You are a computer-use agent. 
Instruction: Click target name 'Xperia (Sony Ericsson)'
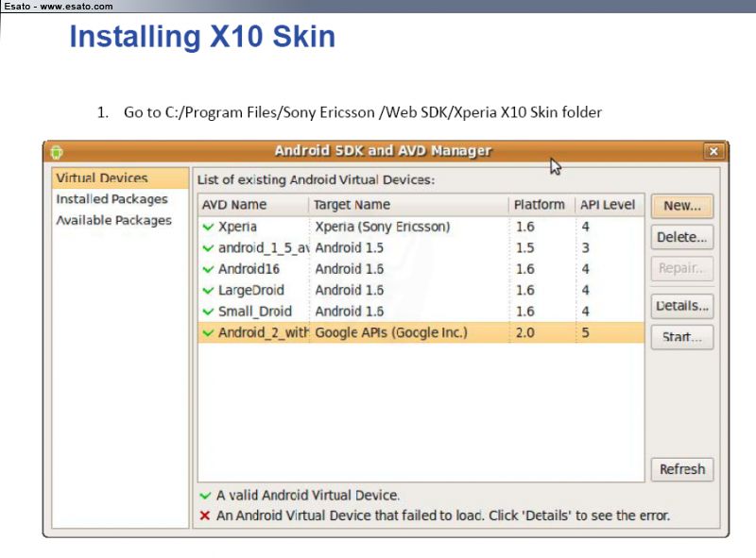point(383,227)
